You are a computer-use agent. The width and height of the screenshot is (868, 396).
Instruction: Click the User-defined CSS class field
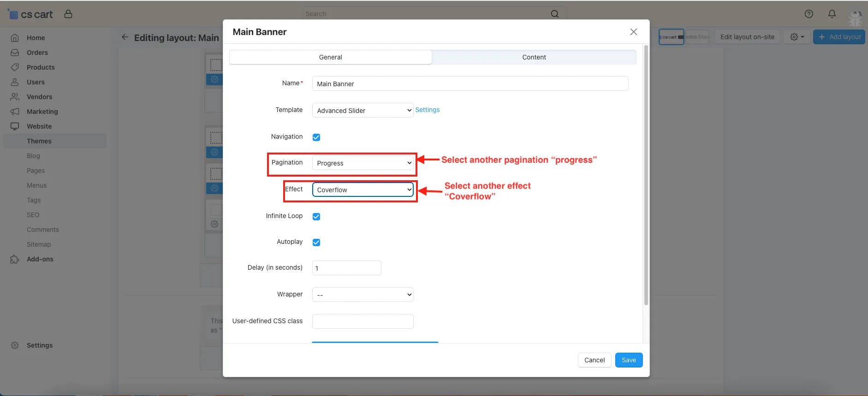[363, 321]
